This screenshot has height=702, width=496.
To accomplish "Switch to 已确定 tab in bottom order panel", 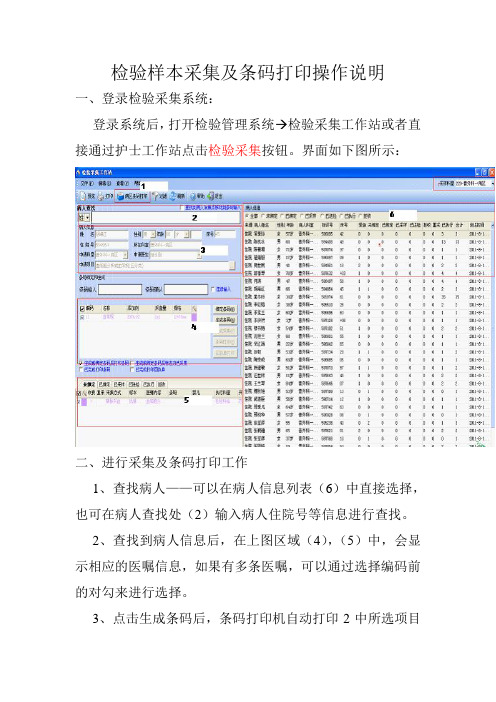I will point(104,384).
